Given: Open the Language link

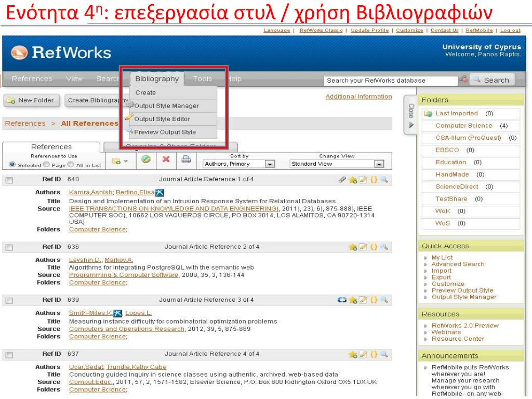Looking at the screenshot, I should pos(276,30).
